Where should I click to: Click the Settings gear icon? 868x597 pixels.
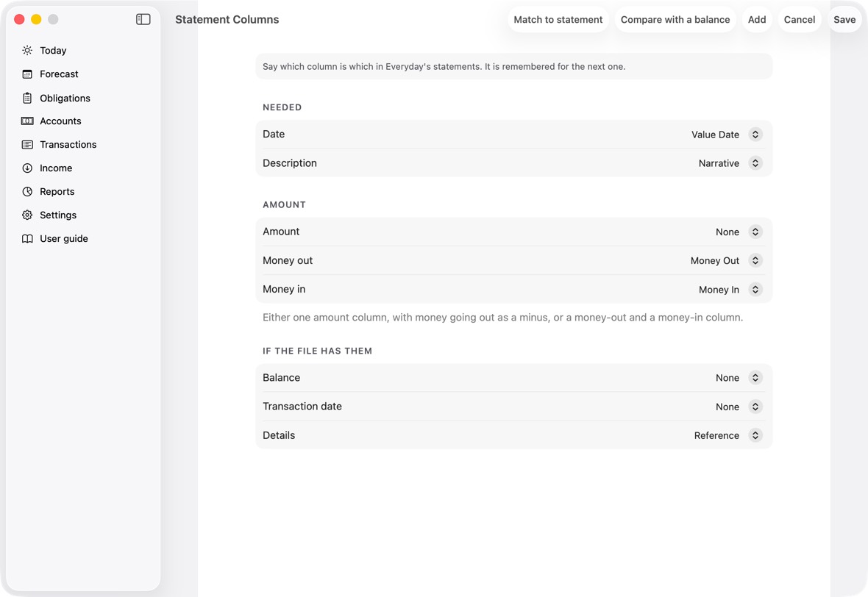[27, 215]
